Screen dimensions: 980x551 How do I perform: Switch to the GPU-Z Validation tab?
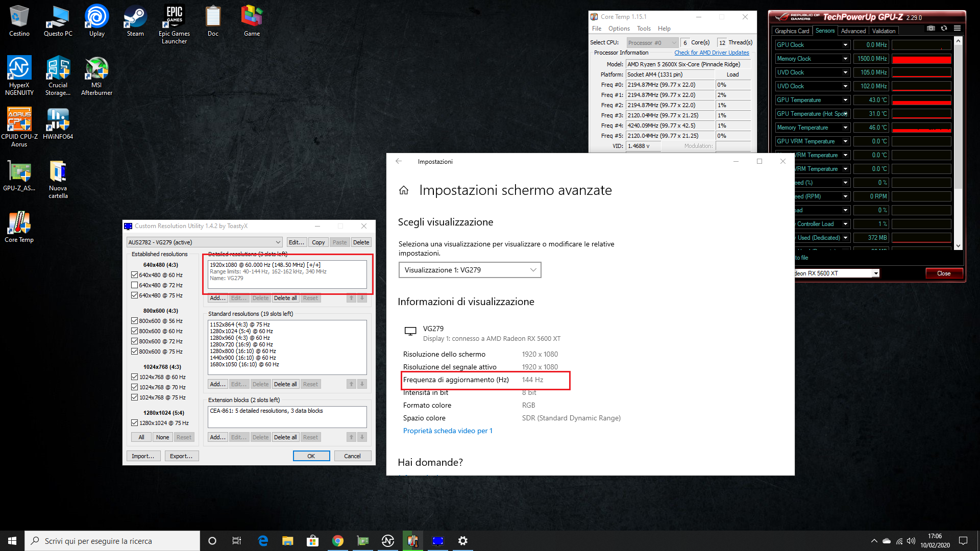pos(884,31)
